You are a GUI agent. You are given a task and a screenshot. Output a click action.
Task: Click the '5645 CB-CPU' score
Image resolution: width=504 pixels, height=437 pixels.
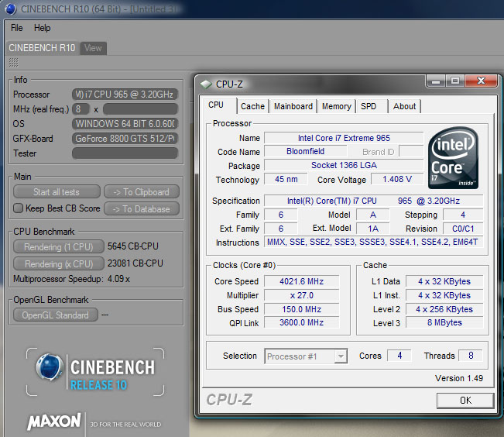tap(132, 246)
